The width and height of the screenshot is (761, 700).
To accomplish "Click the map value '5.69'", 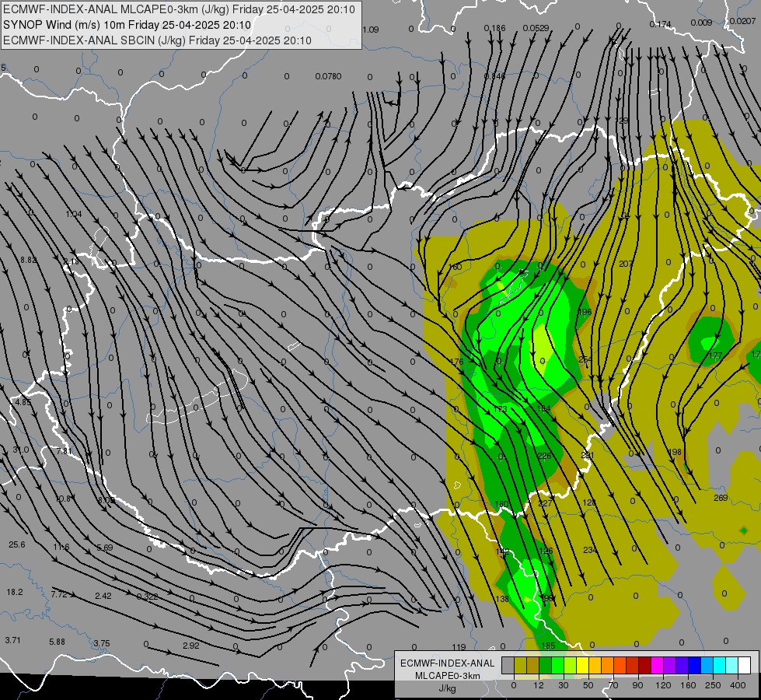I will pos(104,548).
